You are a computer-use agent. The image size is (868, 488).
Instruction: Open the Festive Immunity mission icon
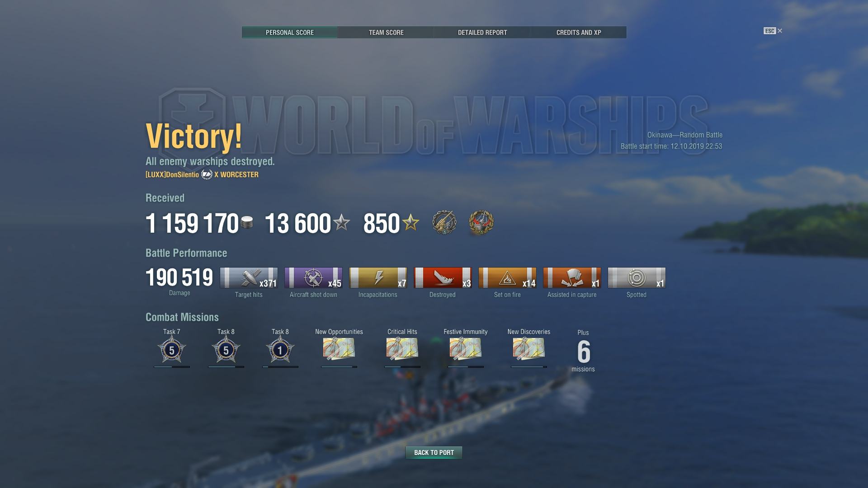(466, 349)
